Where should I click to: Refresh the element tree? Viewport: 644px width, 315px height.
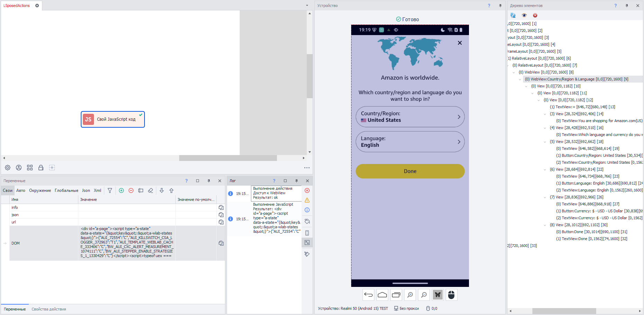tap(513, 15)
